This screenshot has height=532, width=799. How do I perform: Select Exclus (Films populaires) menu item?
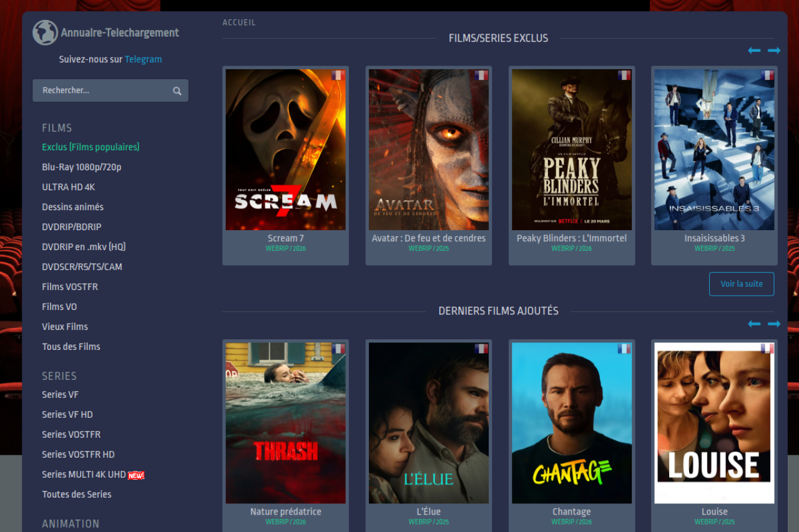point(91,147)
